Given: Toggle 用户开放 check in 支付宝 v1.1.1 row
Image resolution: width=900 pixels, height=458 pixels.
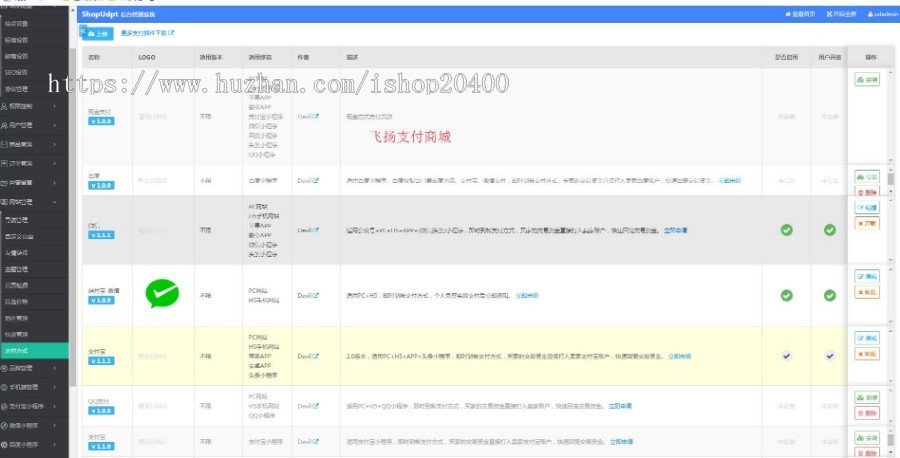Looking at the screenshot, I should click(x=829, y=356).
